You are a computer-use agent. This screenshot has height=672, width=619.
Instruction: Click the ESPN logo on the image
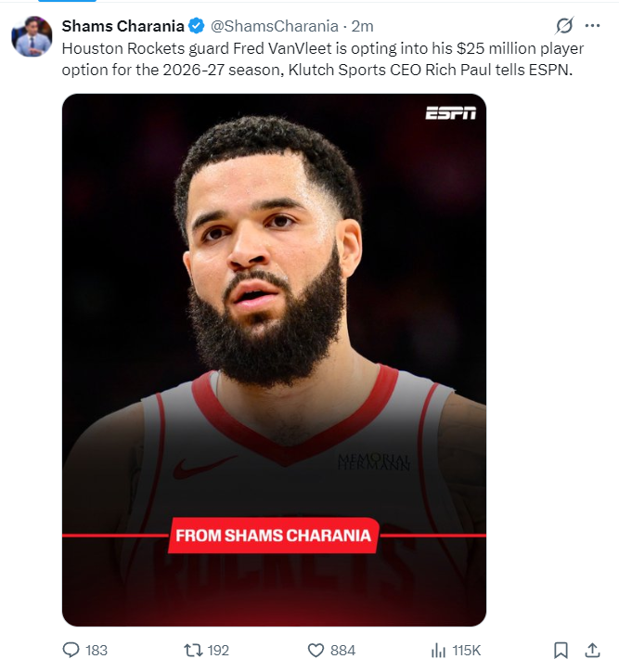pos(451,113)
